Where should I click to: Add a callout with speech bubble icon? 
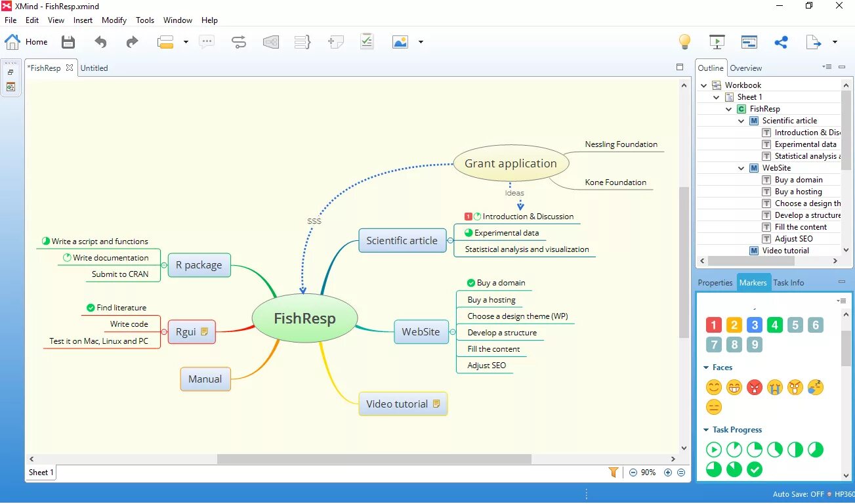coord(207,42)
